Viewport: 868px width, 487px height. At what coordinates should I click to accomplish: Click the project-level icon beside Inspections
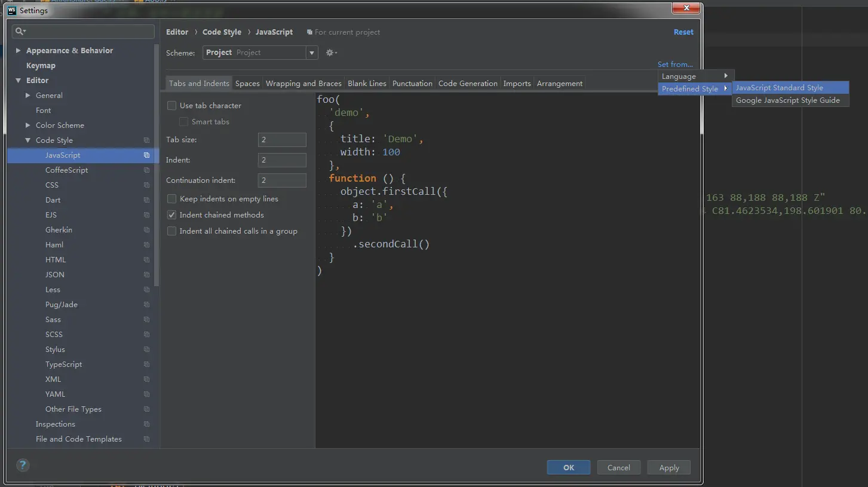coord(146,424)
